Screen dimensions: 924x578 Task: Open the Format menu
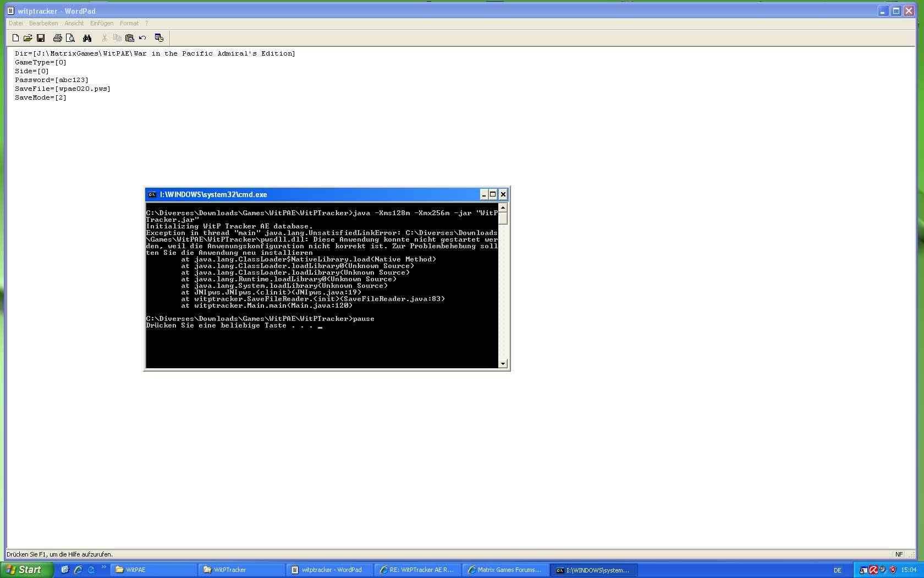click(129, 23)
